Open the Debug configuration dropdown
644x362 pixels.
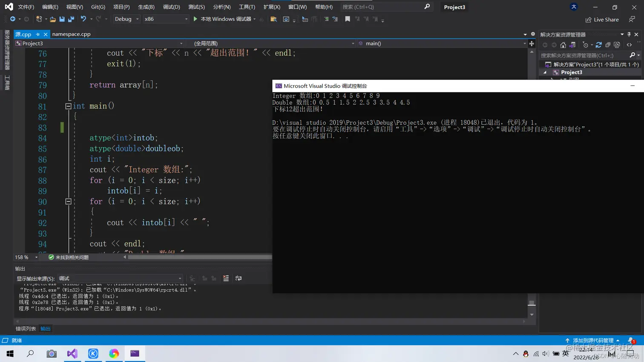click(x=126, y=19)
